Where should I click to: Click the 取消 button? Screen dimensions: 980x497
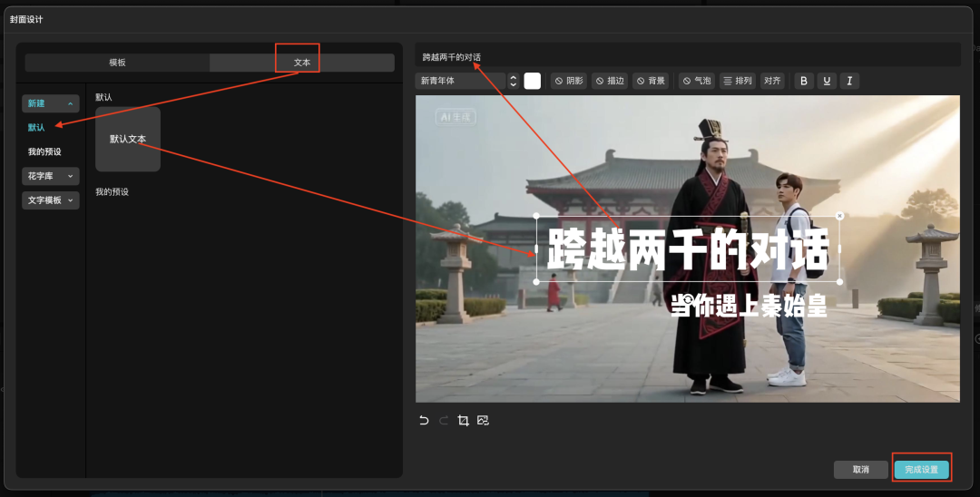click(860, 470)
